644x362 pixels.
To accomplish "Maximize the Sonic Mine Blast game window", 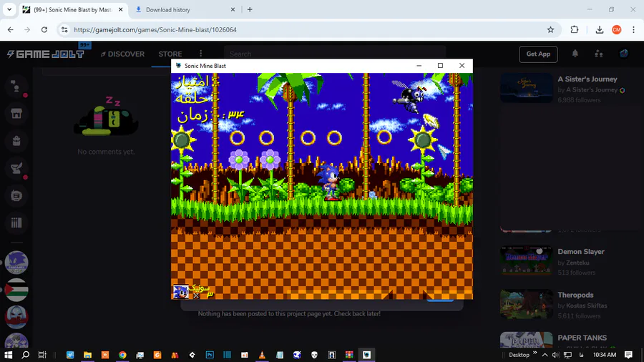I will click(x=440, y=66).
